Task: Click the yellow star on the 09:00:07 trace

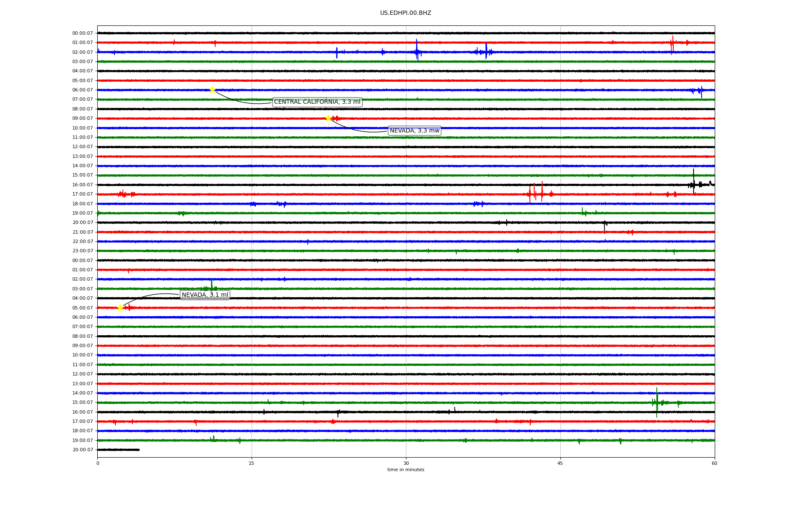Action: (x=328, y=118)
